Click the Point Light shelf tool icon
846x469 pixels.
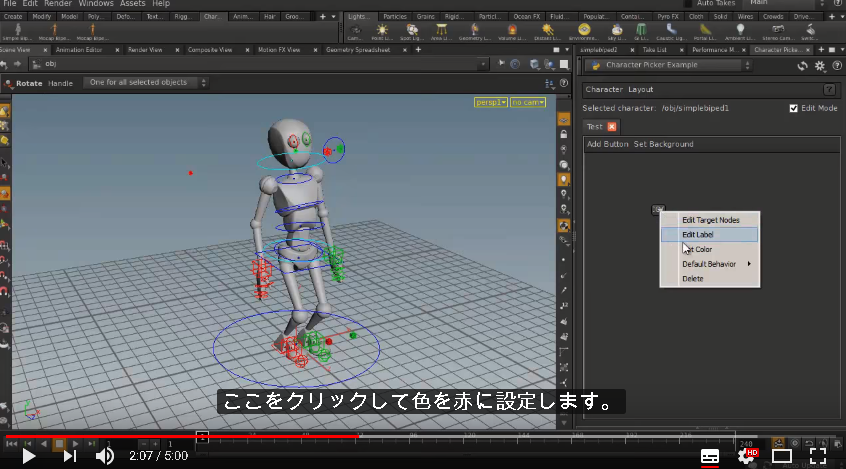(382, 30)
